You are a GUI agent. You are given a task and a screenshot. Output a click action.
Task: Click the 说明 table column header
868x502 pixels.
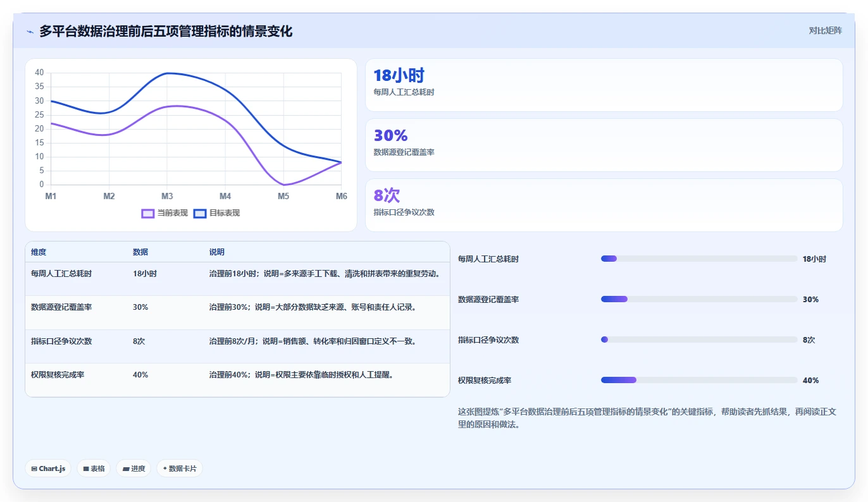click(x=217, y=252)
